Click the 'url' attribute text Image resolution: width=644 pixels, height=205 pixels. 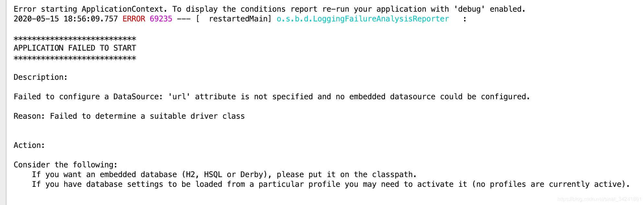click(x=179, y=97)
